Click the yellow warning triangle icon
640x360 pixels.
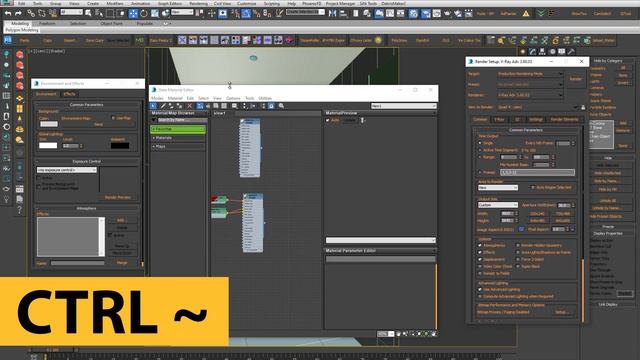[526, 13]
